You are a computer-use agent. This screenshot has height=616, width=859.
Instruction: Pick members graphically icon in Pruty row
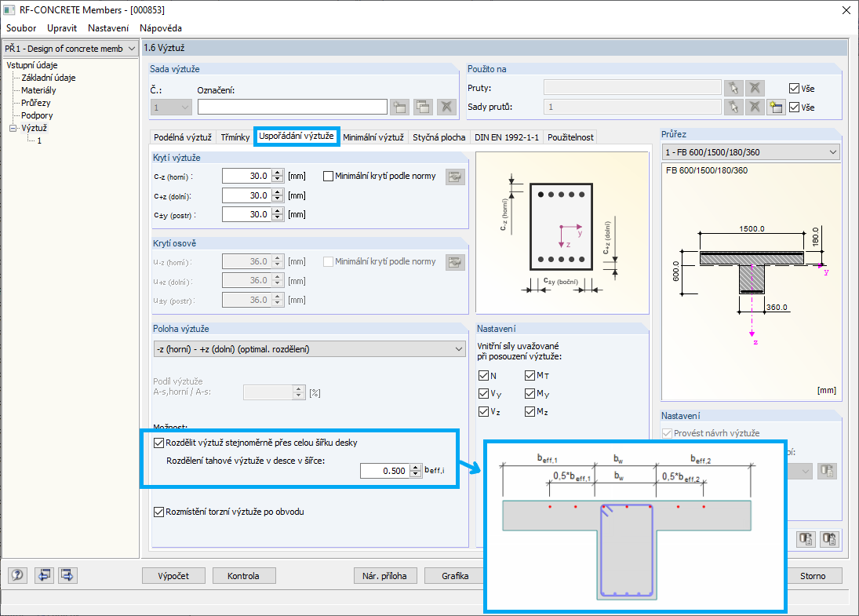coord(733,88)
